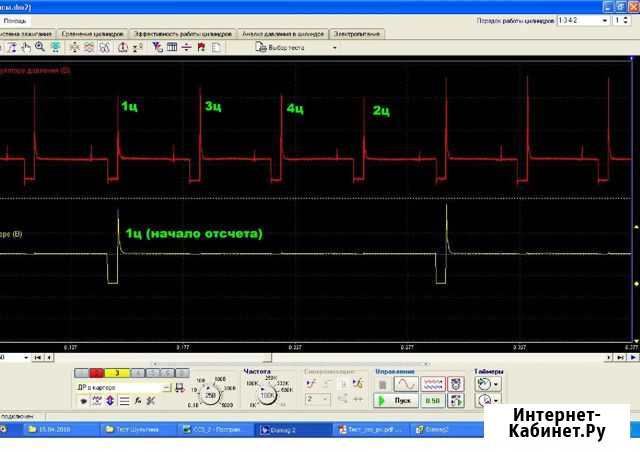This screenshot has height=452, width=640.
Task: Adjust the Частота rotary knob showing 100K
Action: pyautogui.click(x=267, y=395)
